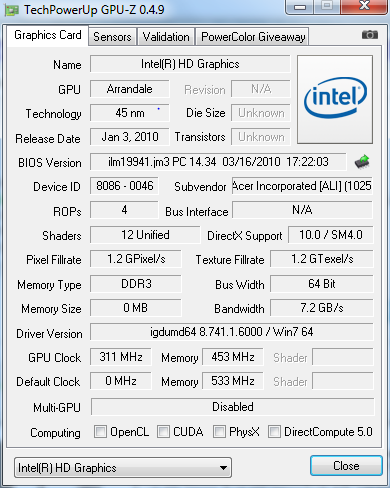Open the Intel(R) HD Graphics device dropdown
This screenshot has width=390, height=488.
pyautogui.click(x=123, y=467)
